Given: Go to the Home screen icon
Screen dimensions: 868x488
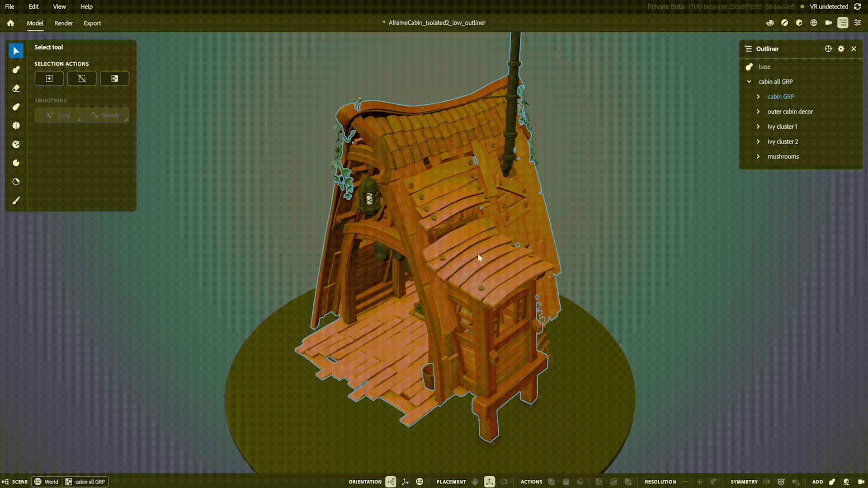Looking at the screenshot, I should click(10, 23).
